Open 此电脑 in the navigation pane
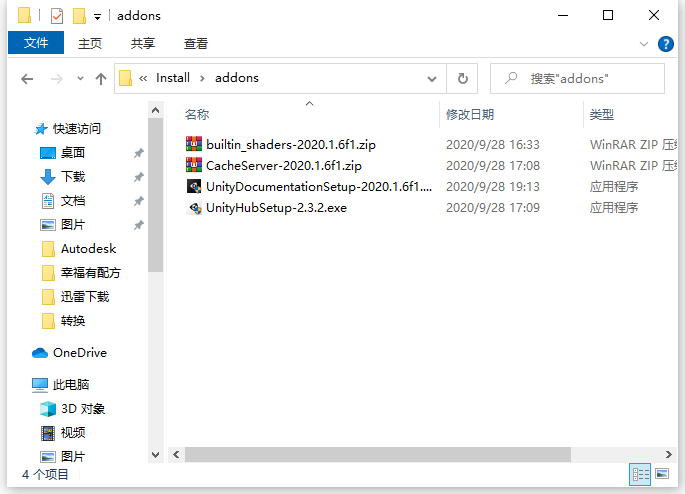The height and width of the screenshot is (494, 685). click(71, 384)
